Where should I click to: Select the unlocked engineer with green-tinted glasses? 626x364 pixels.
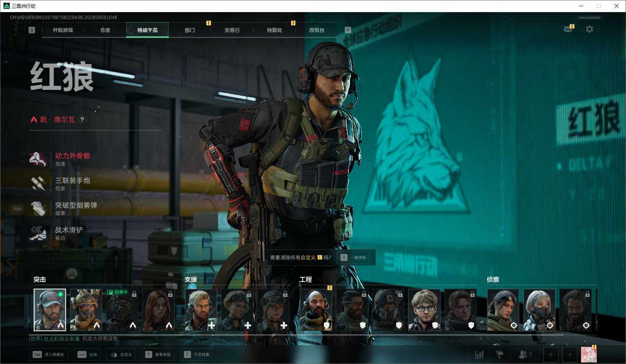[x=424, y=310]
